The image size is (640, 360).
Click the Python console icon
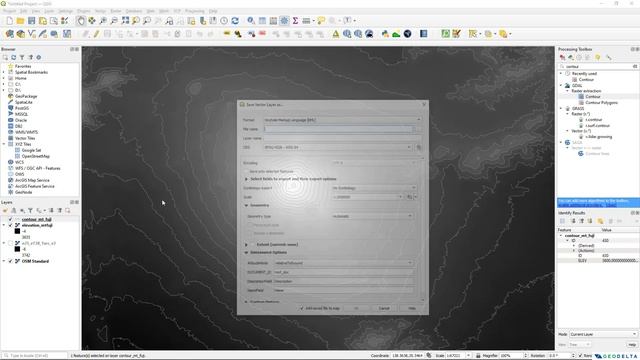[385, 34]
